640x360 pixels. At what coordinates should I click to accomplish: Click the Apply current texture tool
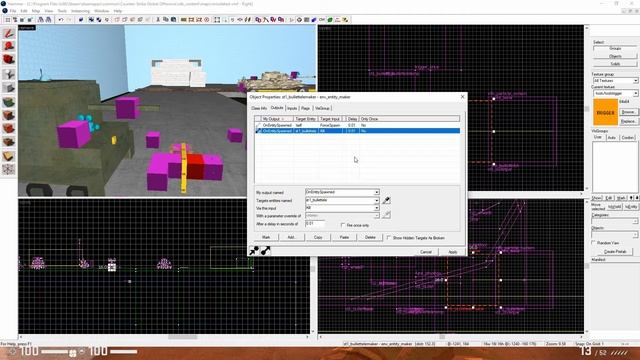[9, 115]
